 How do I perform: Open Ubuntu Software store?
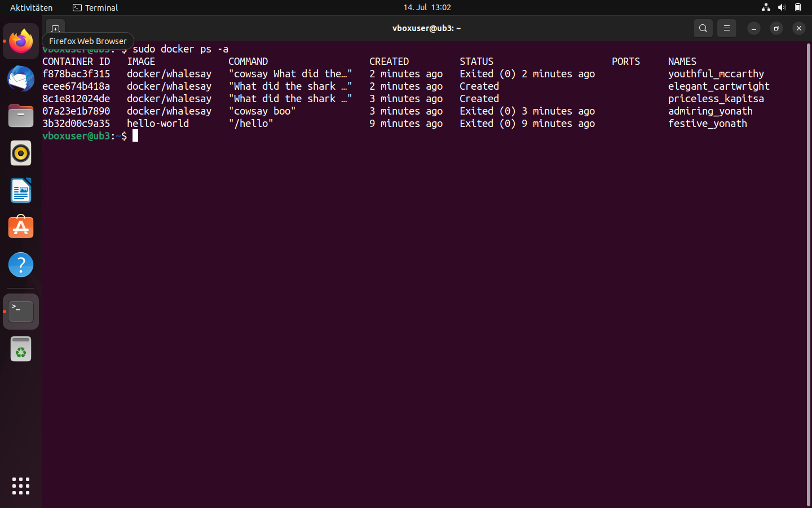21,227
